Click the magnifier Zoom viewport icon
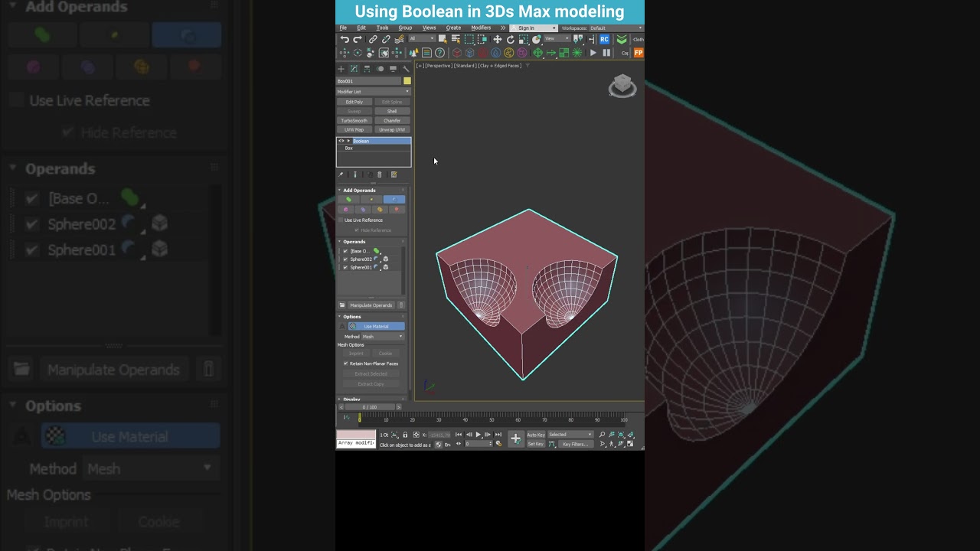 click(603, 435)
